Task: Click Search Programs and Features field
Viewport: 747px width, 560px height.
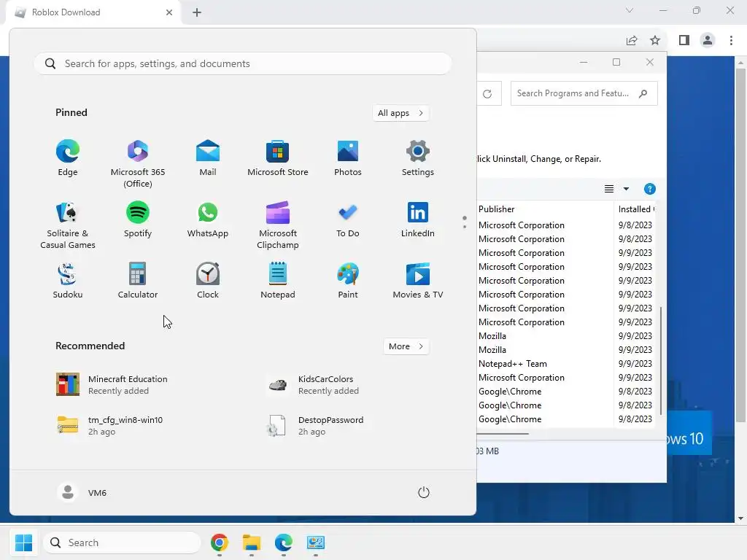Action: point(584,93)
